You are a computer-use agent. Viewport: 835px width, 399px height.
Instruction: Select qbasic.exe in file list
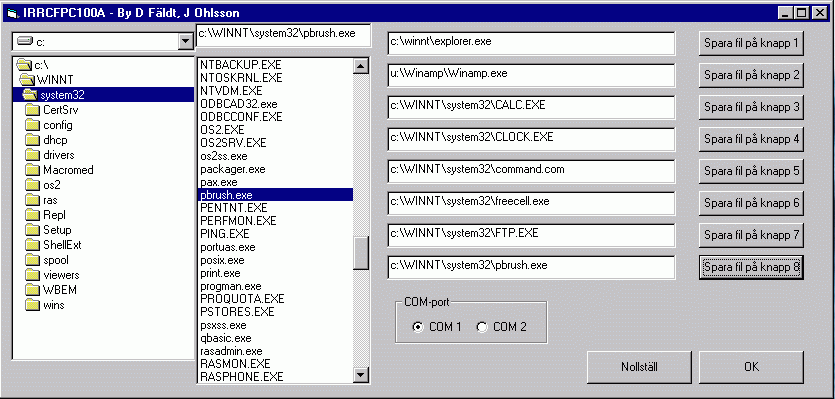pyautogui.click(x=275, y=338)
